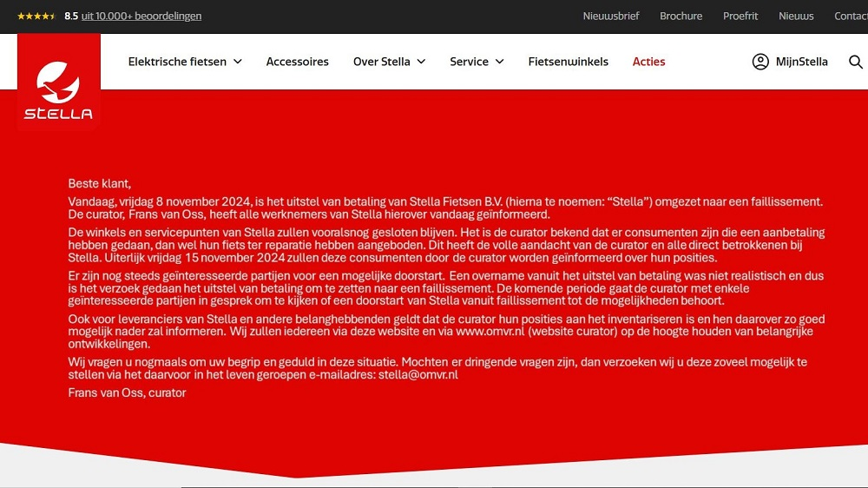Open the Service menu label
Screen dimensions: 868x488
tap(469, 62)
